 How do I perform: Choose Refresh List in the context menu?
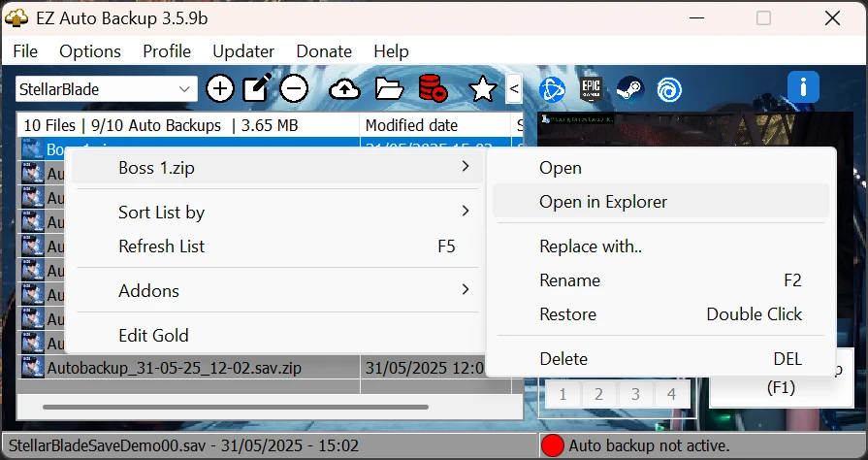[x=276, y=246]
